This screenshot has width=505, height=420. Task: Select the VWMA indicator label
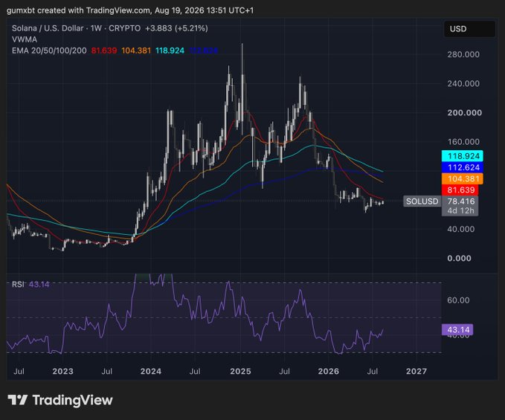[x=25, y=39]
